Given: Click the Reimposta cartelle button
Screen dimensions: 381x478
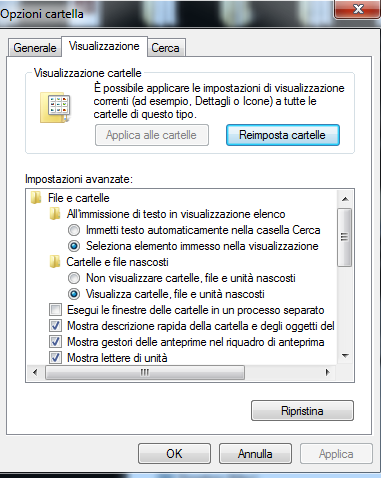Looking at the screenshot, I should 283,135.
